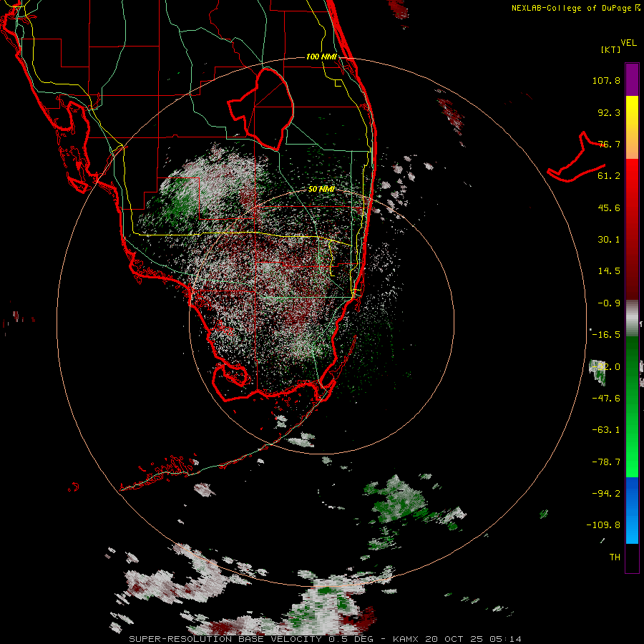The height and width of the screenshot is (644, 644).
Task: Click the 50 NMI range ring label
Action: click(321, 190)
